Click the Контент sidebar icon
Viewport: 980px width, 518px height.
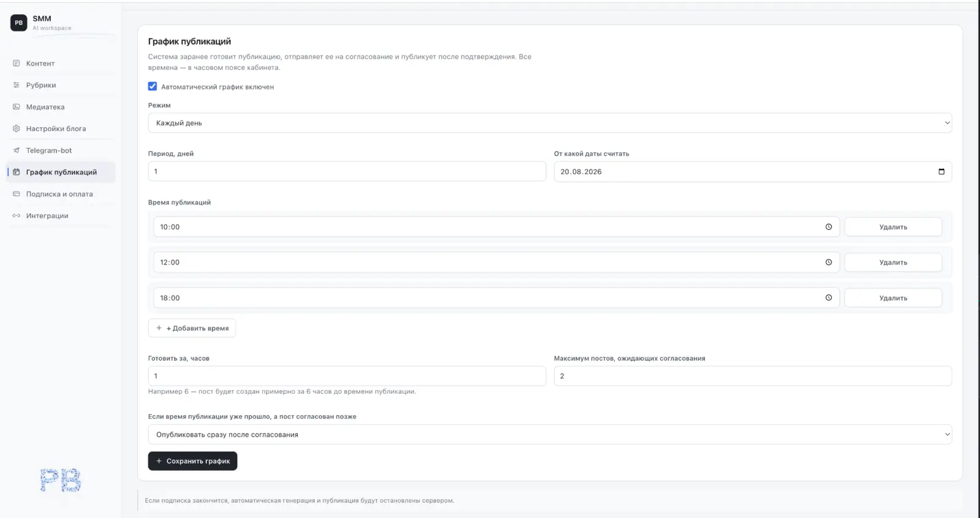[x=17, y=63]
